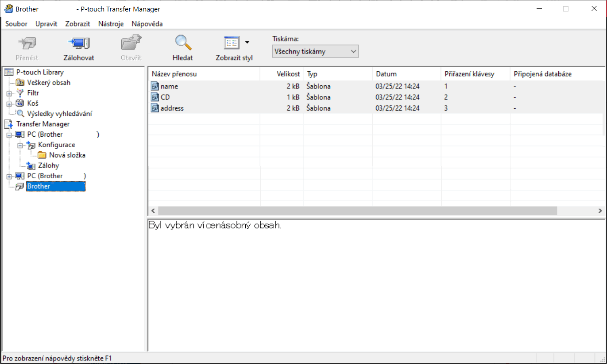Viewport: 607px width, 364px height.
Task: Expand the second PC (Brother) node
Action: pyautogui.click(x=9, y=176)
